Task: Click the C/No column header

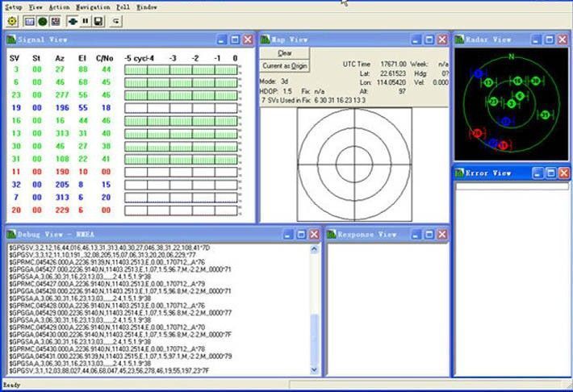Action: point(105,58)
